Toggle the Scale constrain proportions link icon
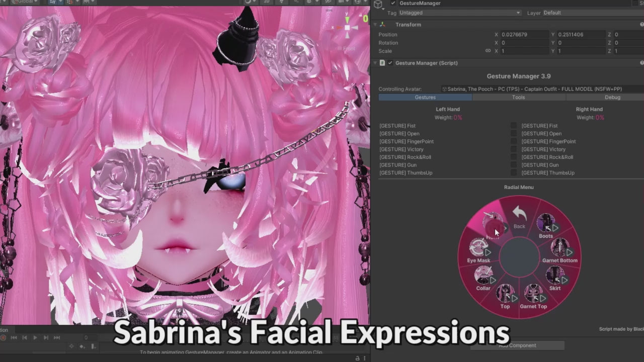 [488, 51]
